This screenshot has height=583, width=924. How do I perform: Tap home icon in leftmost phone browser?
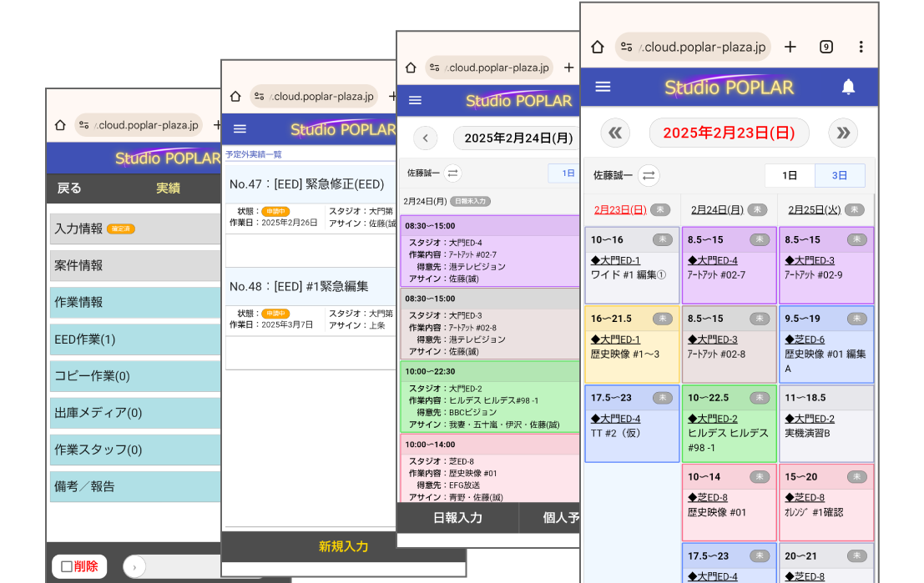point(60,125)
